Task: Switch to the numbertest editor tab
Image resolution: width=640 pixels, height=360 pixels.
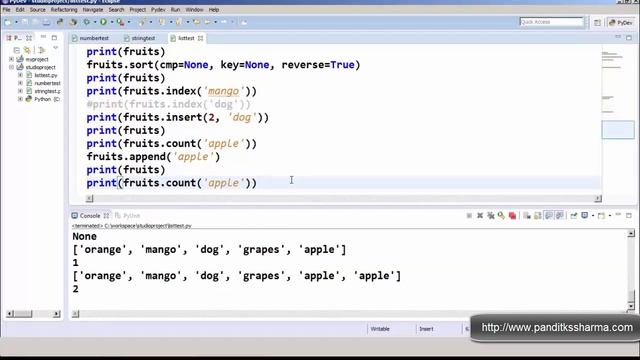Action: tap(91, 38)
